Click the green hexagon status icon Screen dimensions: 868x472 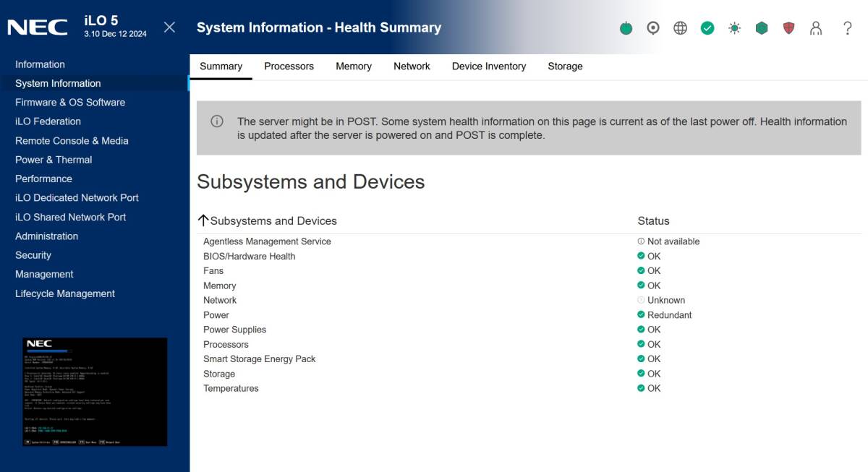click(762, 28)
